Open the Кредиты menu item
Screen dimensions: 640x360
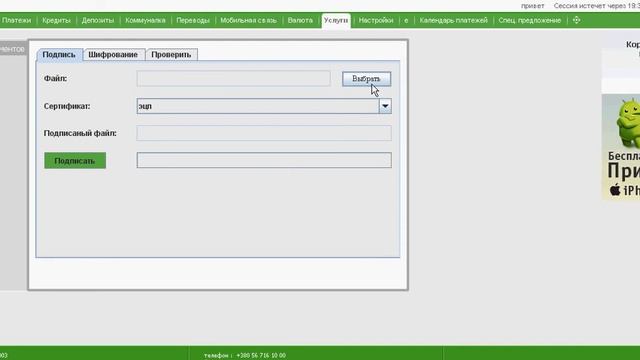click(x=56, y=20)
